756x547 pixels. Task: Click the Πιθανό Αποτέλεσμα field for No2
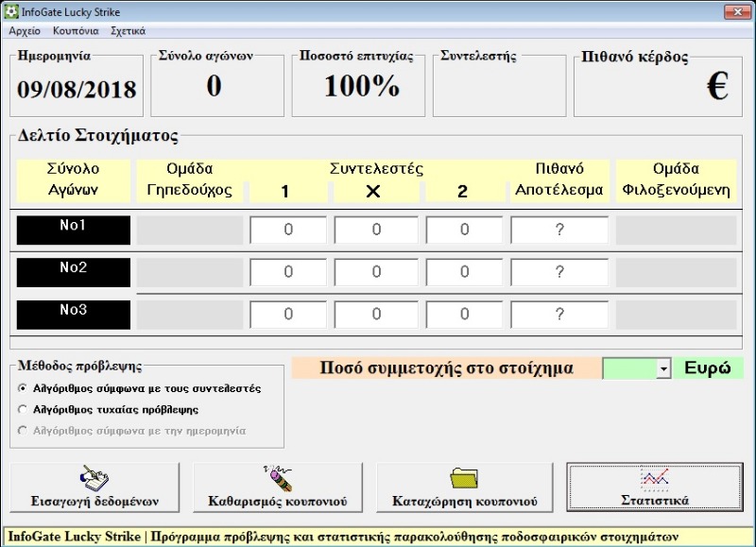[x=559, y=272]
